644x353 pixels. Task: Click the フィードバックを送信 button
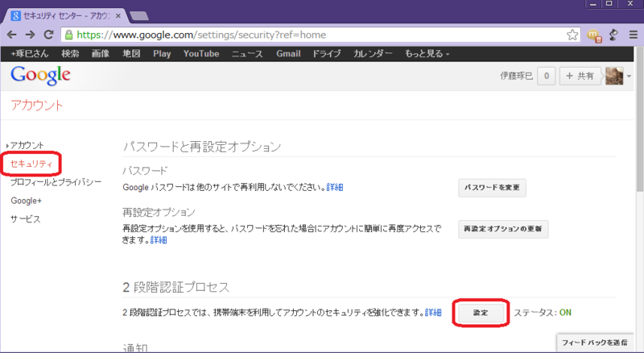click(x=595, y=343)
